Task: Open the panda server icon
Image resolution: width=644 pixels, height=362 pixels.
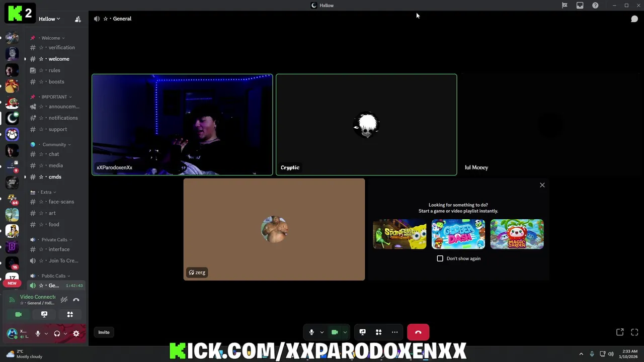Action: [x=12, y=134]
